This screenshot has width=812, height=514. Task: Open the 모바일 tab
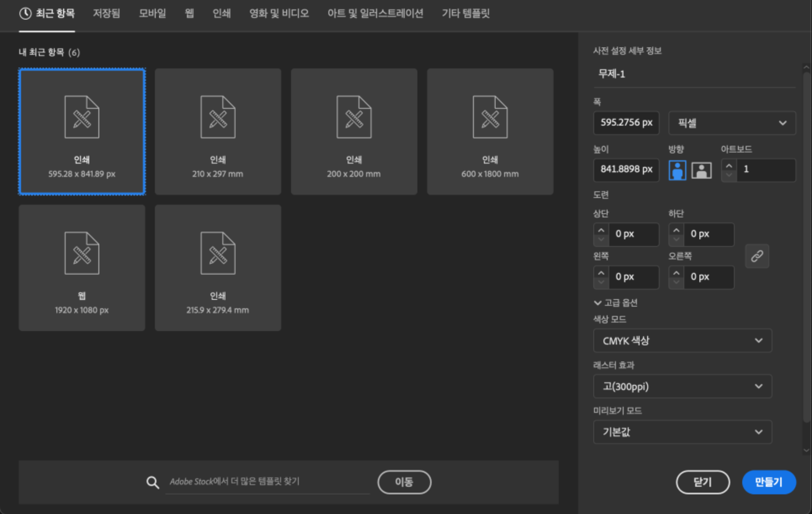point(152,13)
